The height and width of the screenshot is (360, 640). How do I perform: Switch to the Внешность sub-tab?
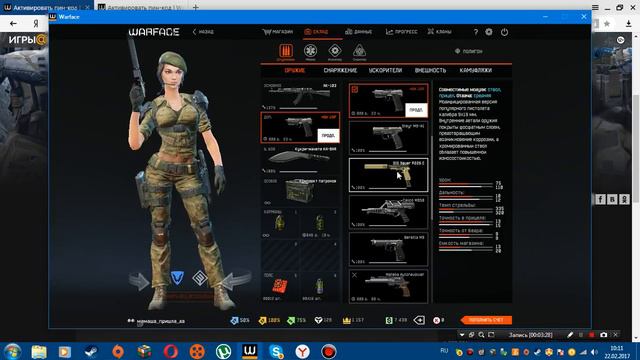pyautogui.click(x=430, y=71)
